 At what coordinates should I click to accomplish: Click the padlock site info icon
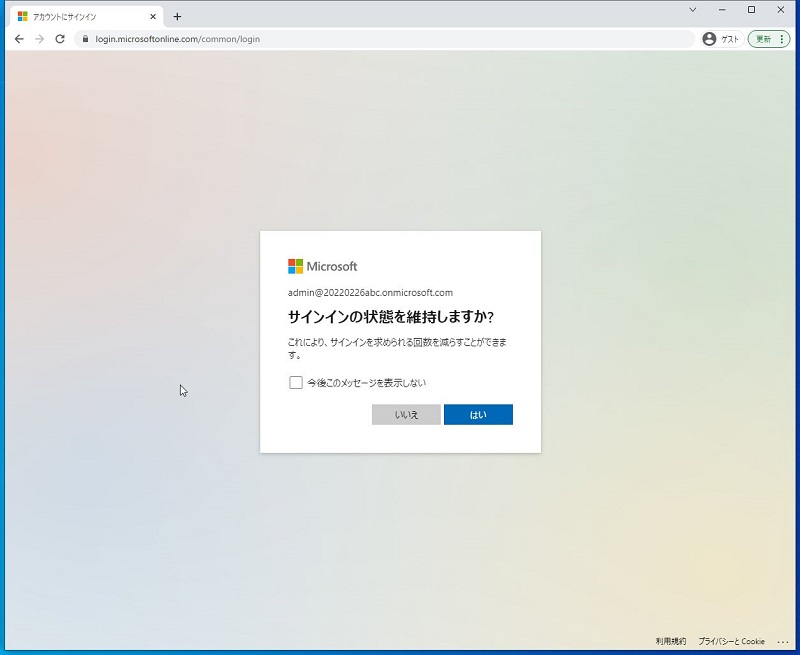85,39
